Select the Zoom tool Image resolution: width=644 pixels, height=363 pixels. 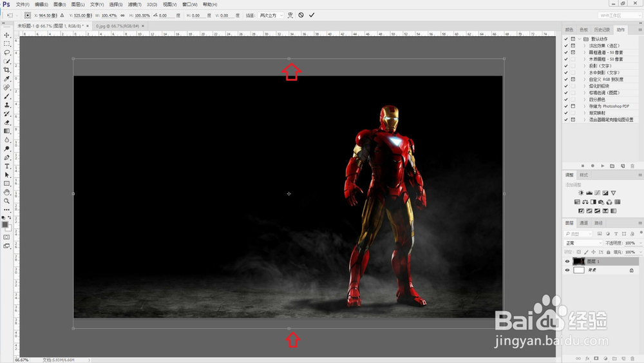click(6, 201)
